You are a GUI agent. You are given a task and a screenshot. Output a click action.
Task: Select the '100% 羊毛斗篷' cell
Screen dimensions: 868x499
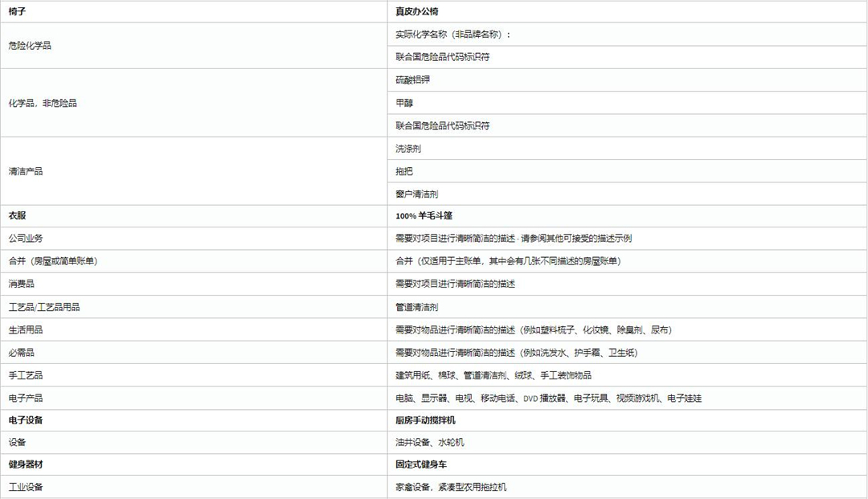point(627,216)
